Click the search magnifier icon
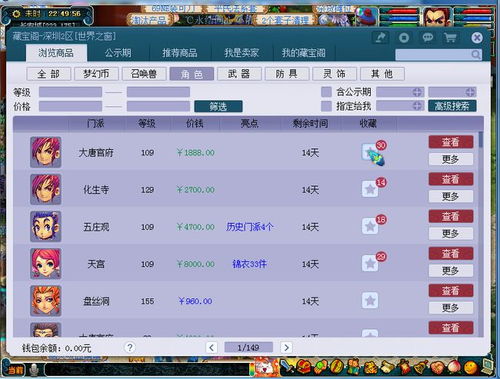This screenshot has height=379, width=500. (x=476, y=54)
